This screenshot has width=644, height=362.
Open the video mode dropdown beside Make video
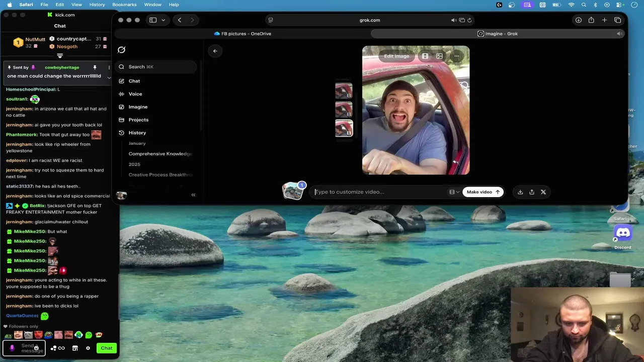click(454, 192)
